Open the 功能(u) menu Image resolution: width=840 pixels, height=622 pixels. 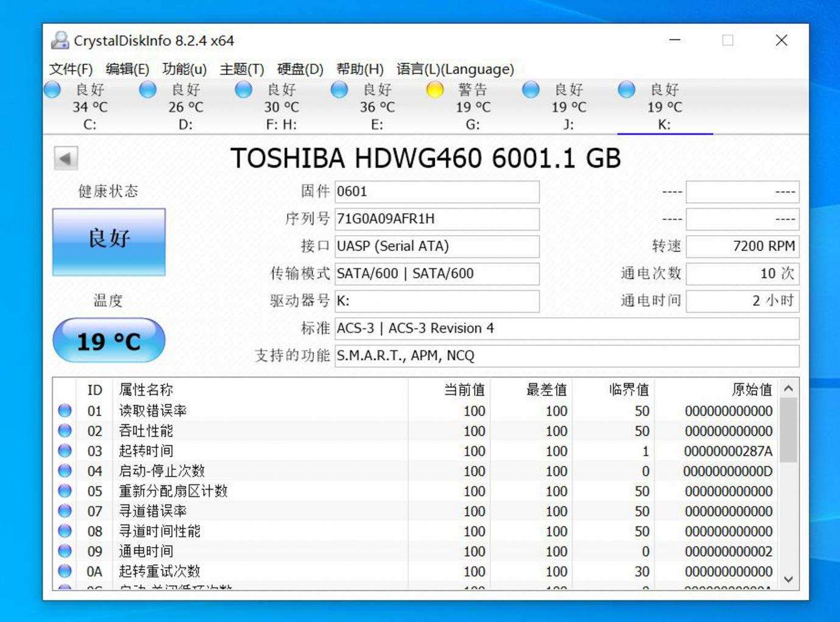click(x=185, y=69)
